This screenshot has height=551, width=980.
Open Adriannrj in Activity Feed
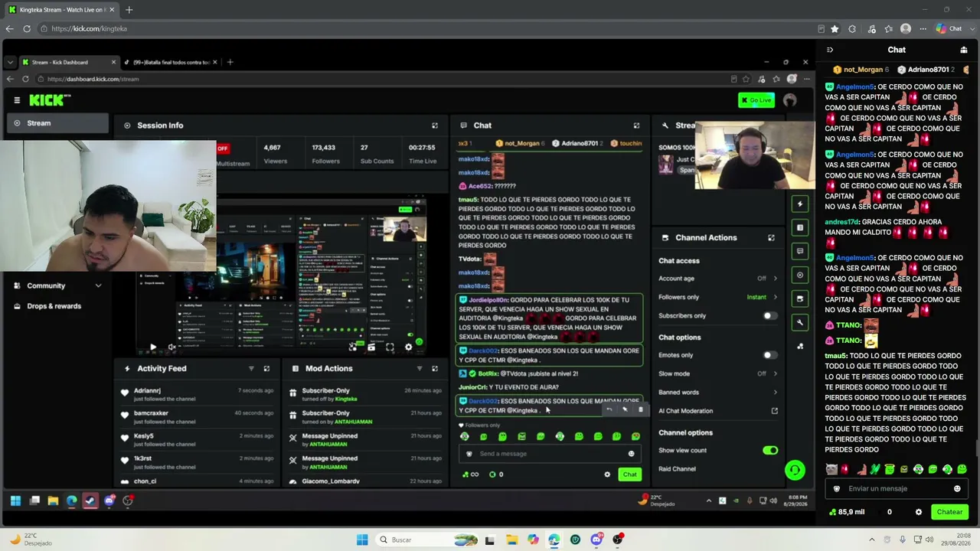click(147, 391)
